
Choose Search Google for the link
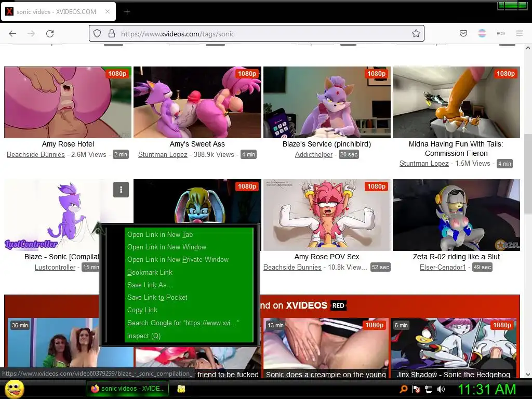click(183, 323)
